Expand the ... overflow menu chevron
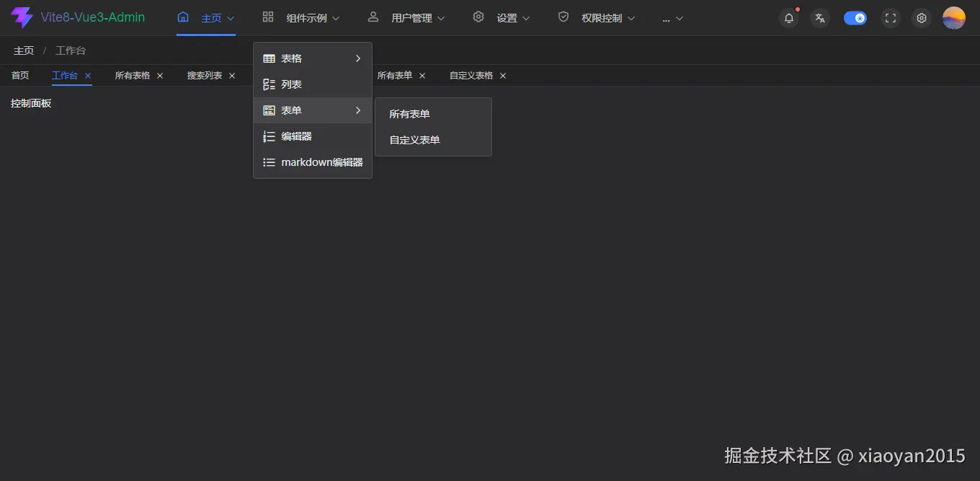The image size is (980, 481). pyautogui.click(x=680, y=18)
